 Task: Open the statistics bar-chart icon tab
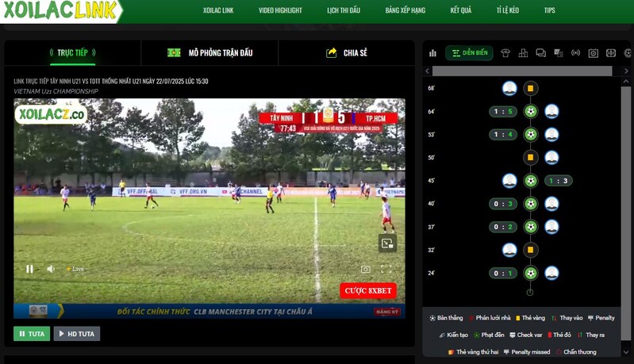coord(432,53)
